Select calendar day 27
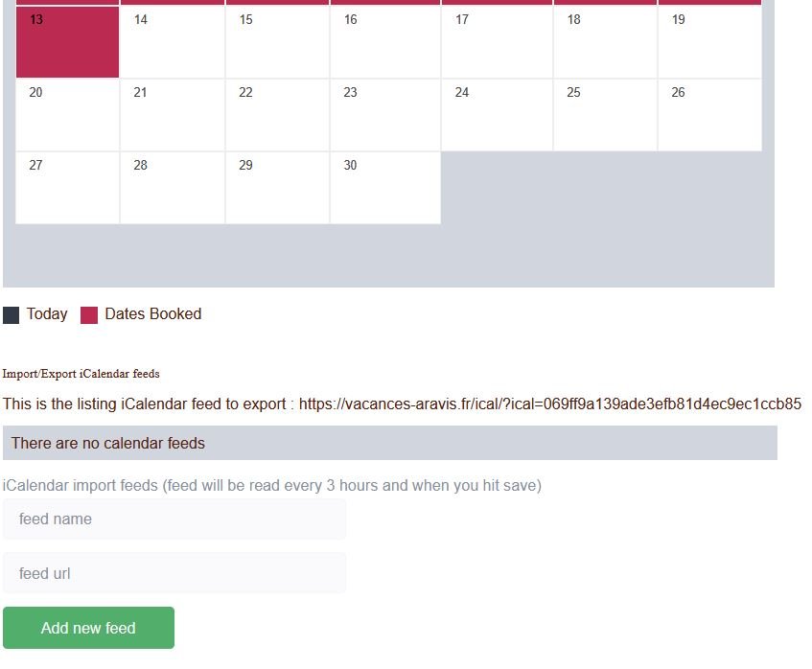Viewport: 812px width, 669px height. [67, 188]
